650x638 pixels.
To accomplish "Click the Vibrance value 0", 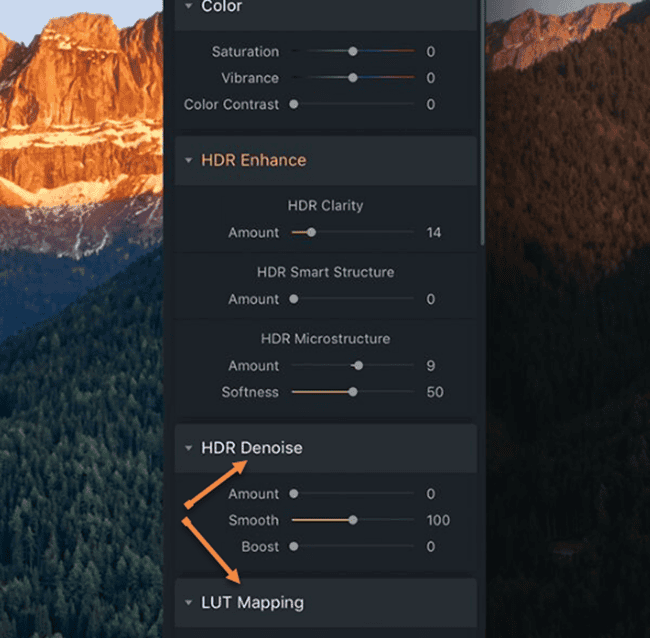I will tap(431, 78).
